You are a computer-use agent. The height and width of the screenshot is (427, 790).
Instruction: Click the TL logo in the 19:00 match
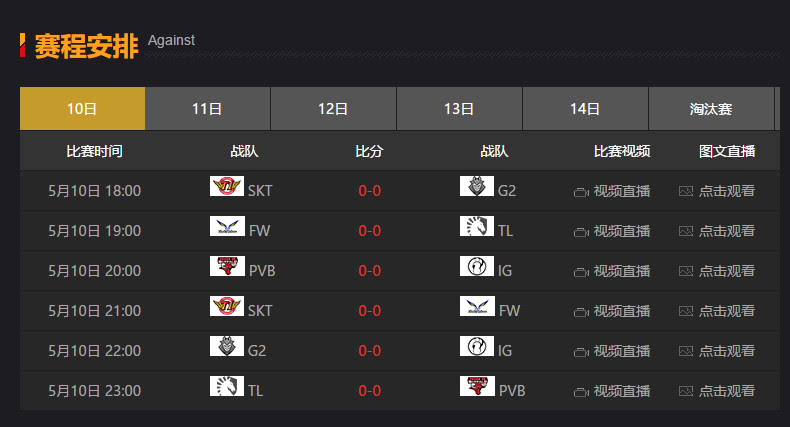coord(477,226)
